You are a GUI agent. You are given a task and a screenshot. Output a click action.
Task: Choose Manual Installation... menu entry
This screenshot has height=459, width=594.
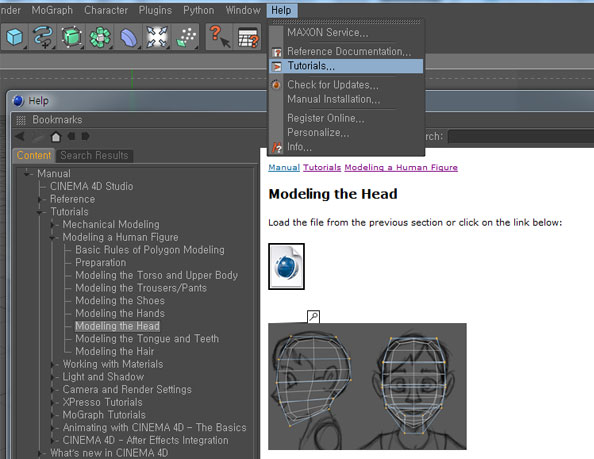346,99
